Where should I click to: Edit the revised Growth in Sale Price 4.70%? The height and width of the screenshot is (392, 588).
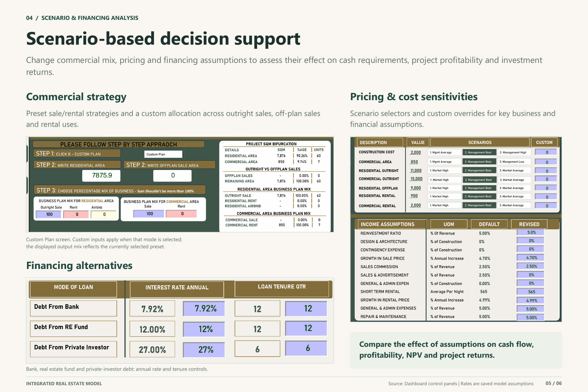click(531, 258)
